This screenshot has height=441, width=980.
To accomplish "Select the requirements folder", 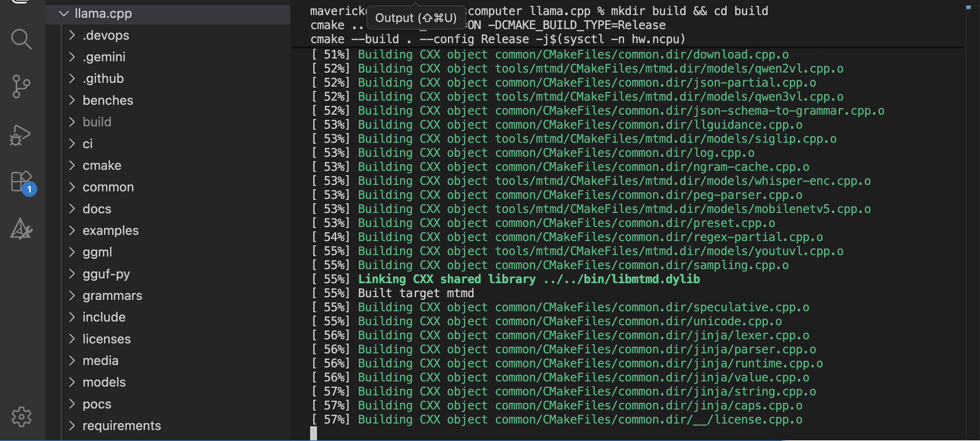I will pos(121,425).
